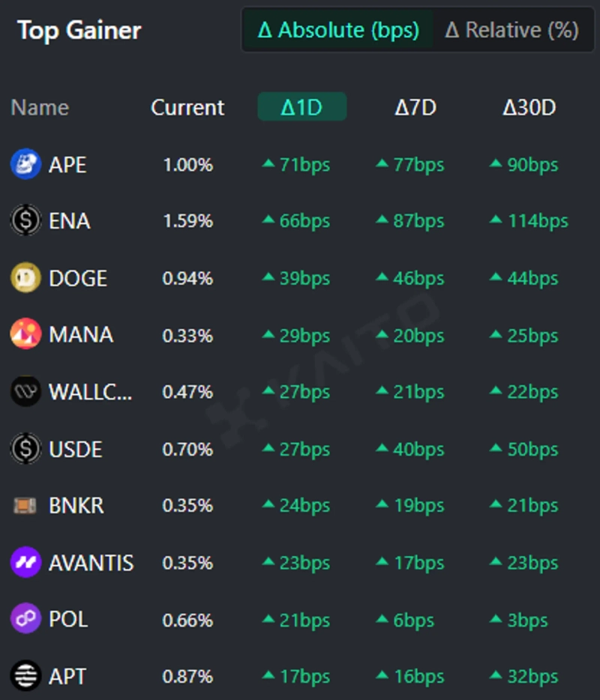Switch to Δ Absolute (bps) mode

pos(337,30)
